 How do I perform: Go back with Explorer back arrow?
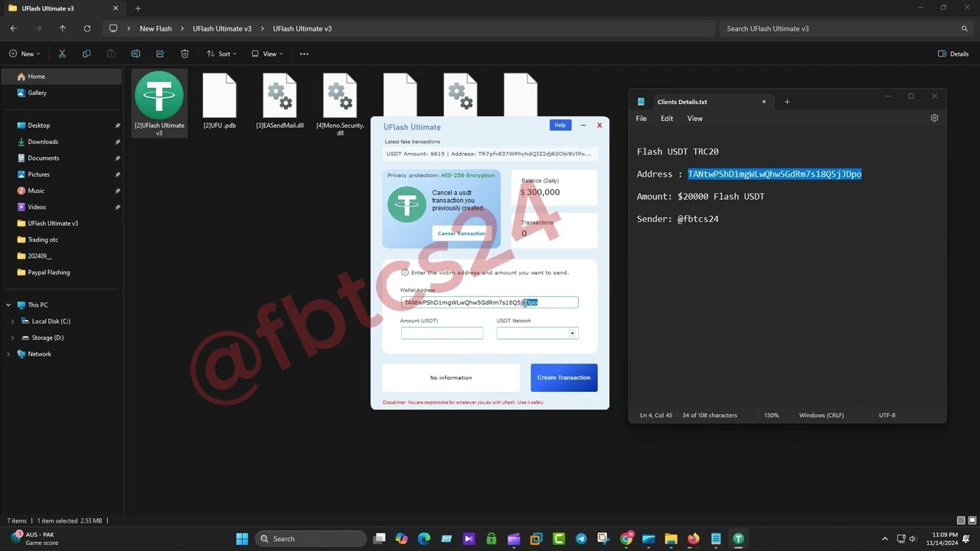(x=14, y=28)
